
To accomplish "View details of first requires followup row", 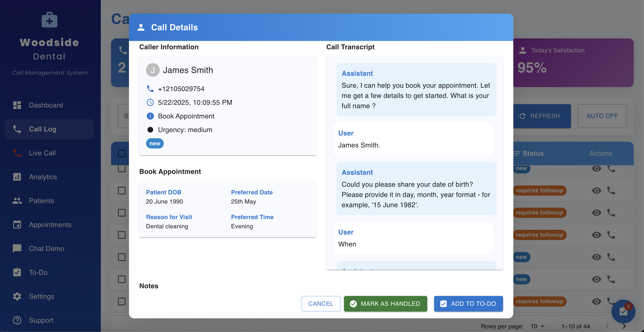I will [597, 191].
